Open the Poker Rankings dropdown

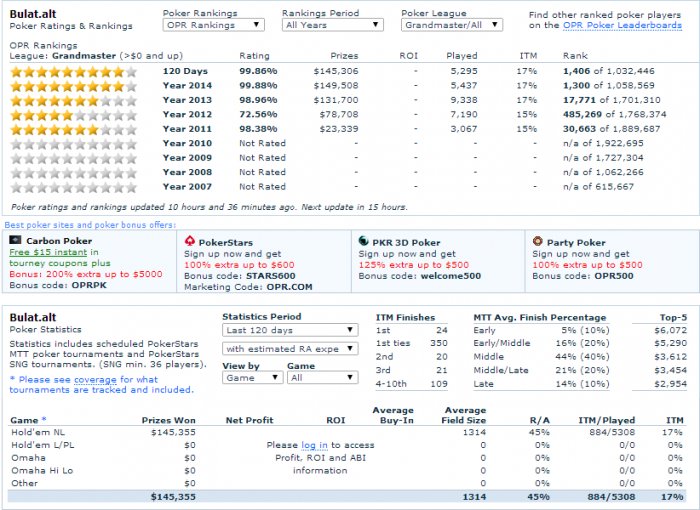click(x=213, y=25)
